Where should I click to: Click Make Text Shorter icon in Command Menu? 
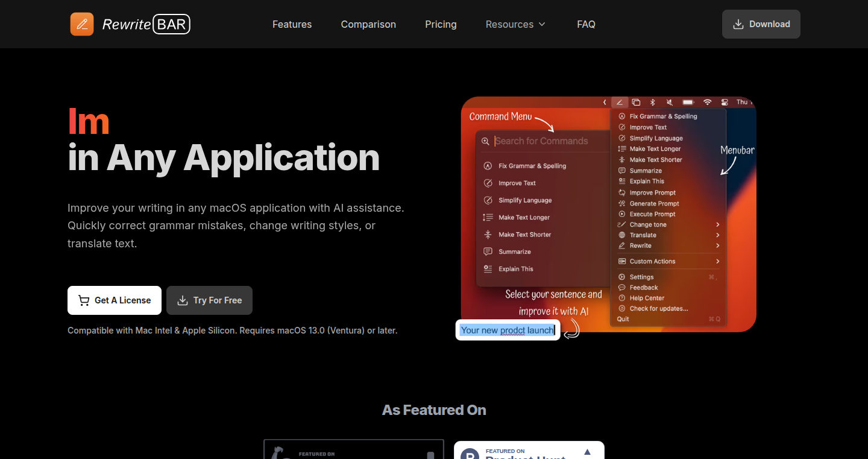pyautogui.click(x=488, y=235)
